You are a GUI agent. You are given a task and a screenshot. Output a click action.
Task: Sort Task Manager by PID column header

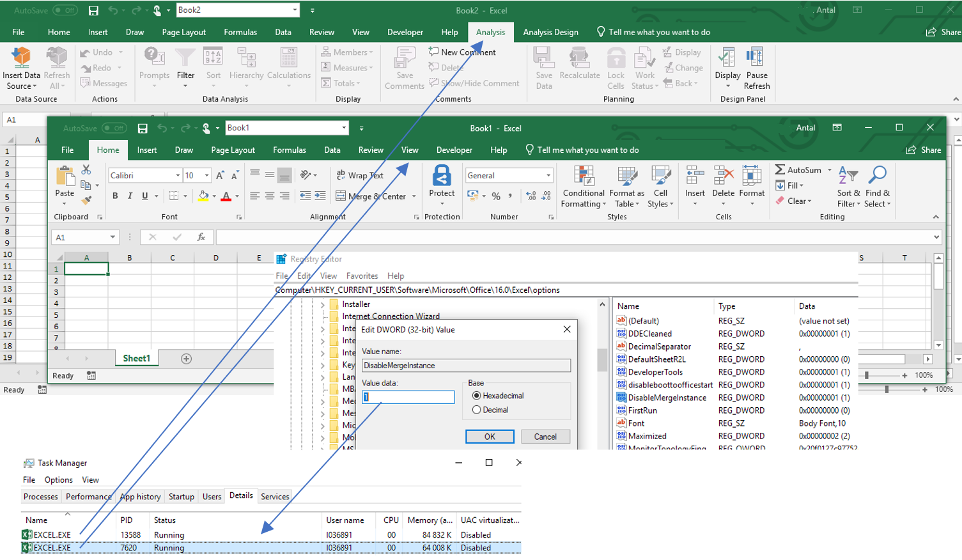pos(127,520)
